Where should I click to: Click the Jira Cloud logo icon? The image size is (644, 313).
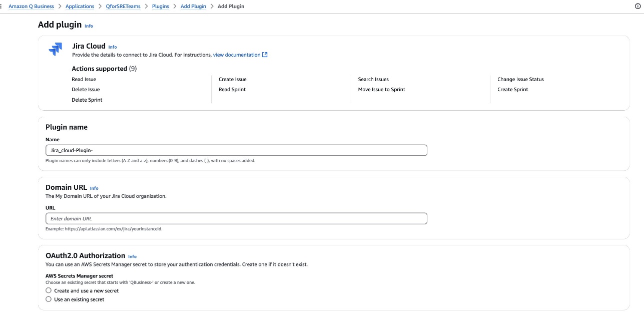[x=55, y=49]
